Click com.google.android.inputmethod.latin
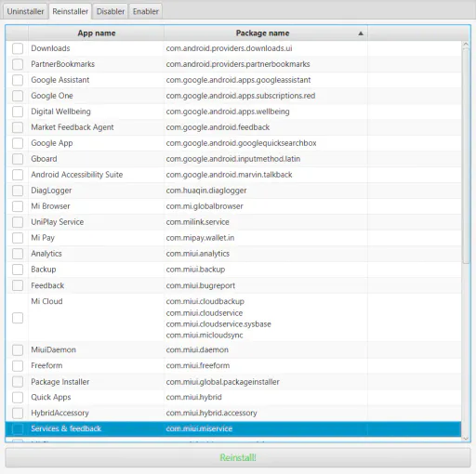Screen dimensions: 476x474 (x=233, y=159)
